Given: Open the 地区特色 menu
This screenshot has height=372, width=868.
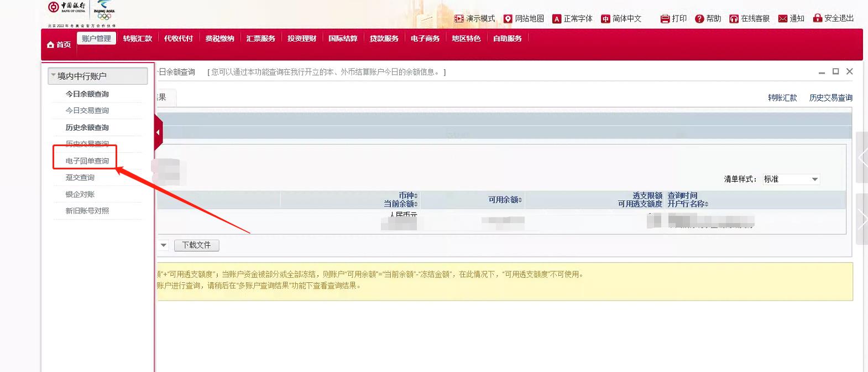Looking at the screenshot, I should tap(466, 39).
